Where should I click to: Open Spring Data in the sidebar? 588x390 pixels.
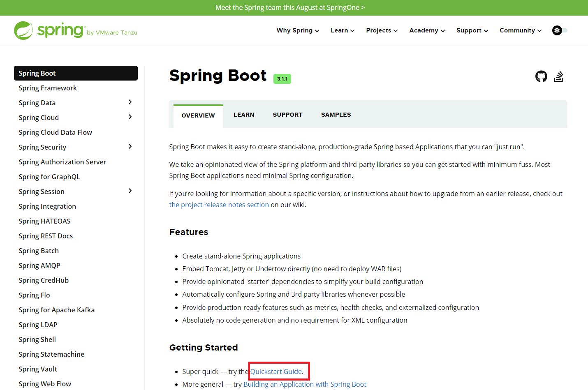pyautogui.click(x=37, y=103)
